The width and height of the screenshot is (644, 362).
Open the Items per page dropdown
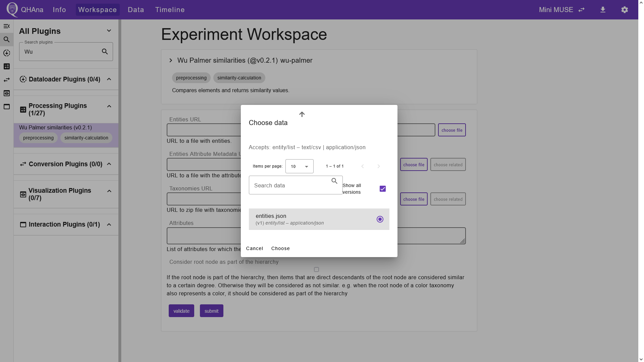[299, 166]
